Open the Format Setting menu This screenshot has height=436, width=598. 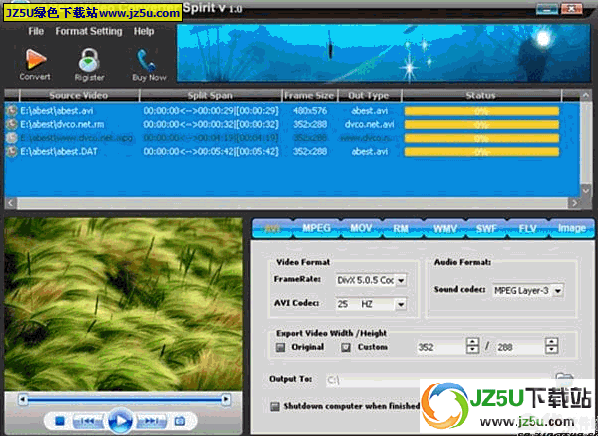(x=89, y=31)
